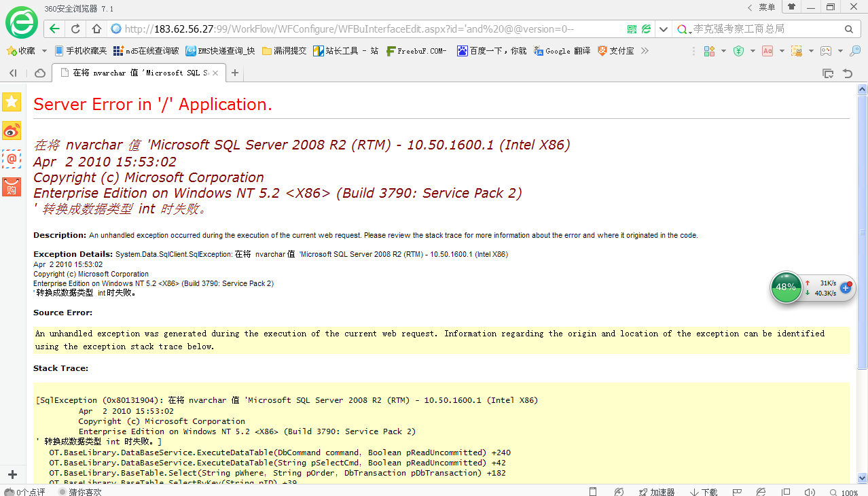
Task: Expand the 收藏 dropdown arrow
Action: [x=44, y=51]
